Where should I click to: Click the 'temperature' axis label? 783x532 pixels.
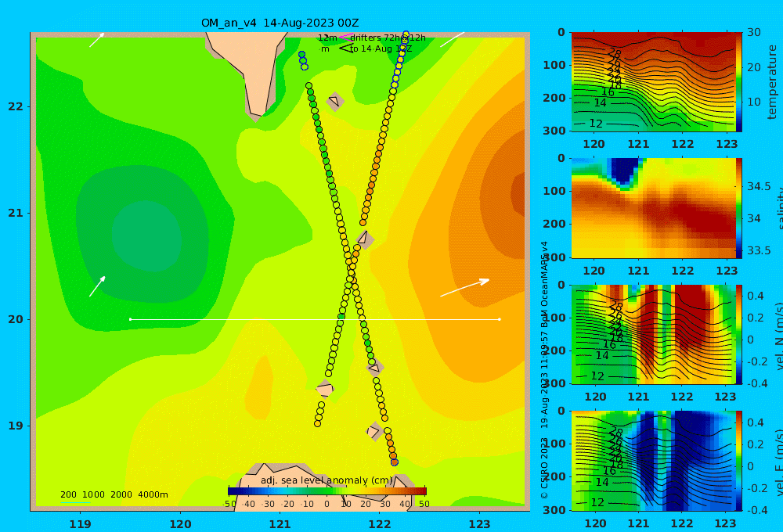tap(772, 82)
